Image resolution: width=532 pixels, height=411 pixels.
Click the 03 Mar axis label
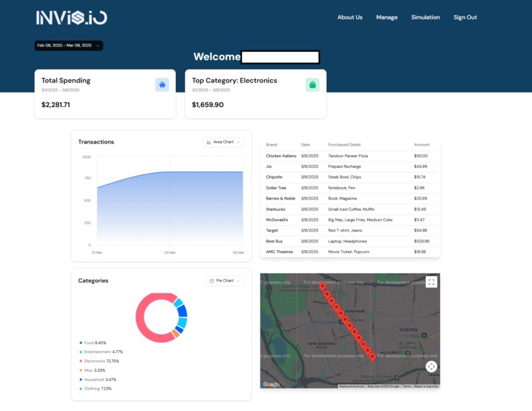[x=170, y=252]
